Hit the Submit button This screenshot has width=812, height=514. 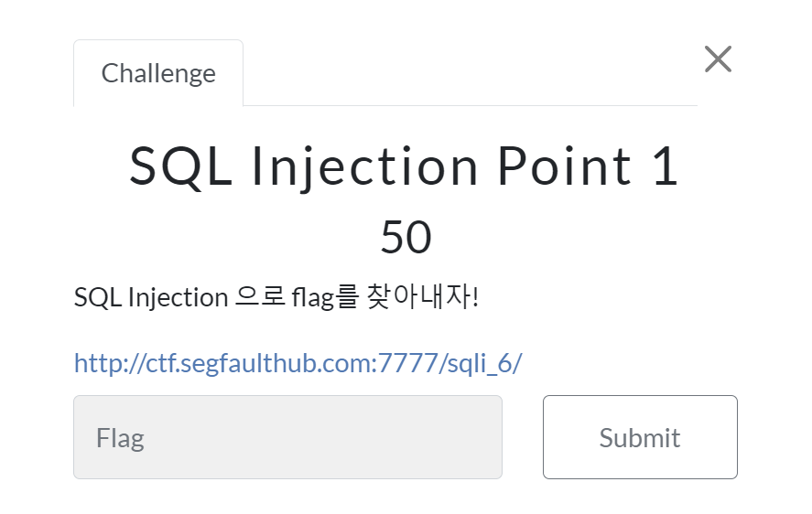point(640,437)
